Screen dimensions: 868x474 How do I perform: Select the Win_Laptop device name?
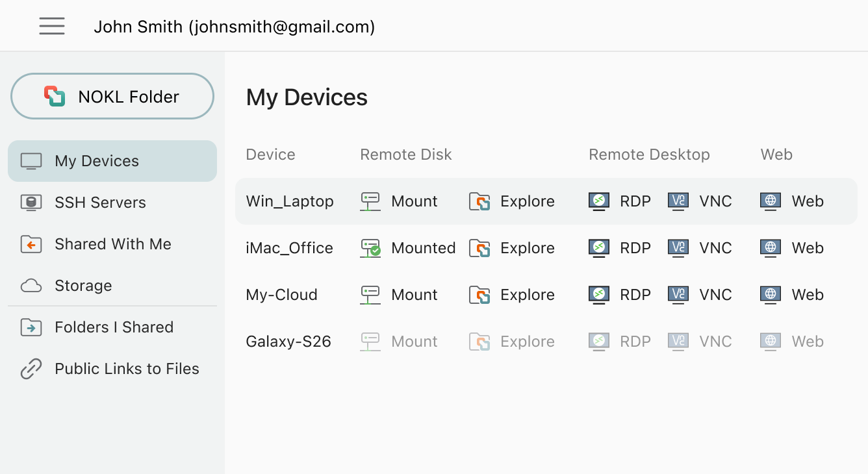(290, 201)
